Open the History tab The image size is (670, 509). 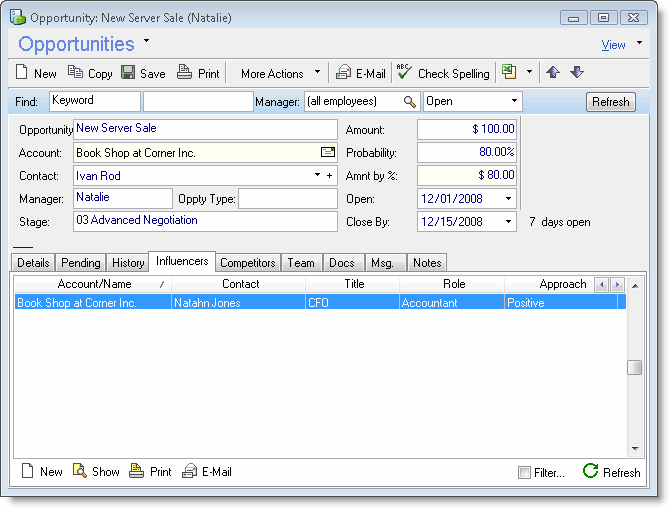[128, 263]
